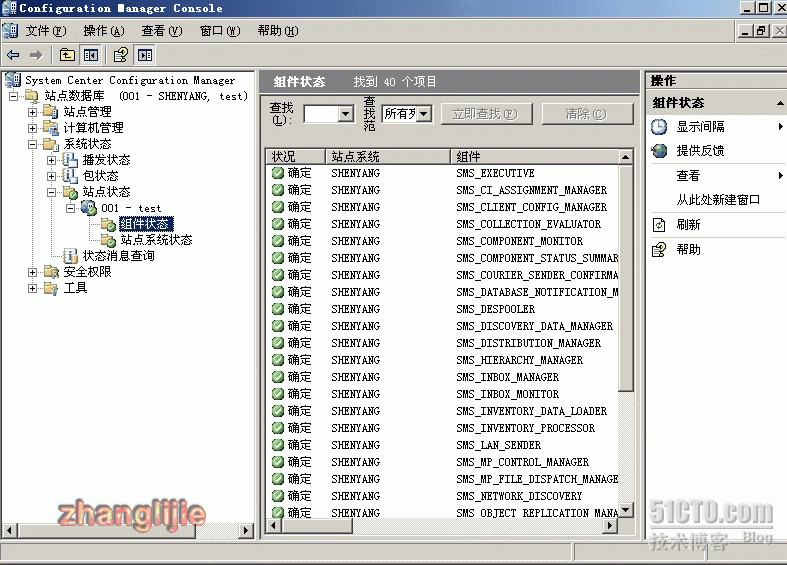Click the component list horizontal scrollbar thumb
The height and width of the screenshot is (565, 787).
(317, 526)
